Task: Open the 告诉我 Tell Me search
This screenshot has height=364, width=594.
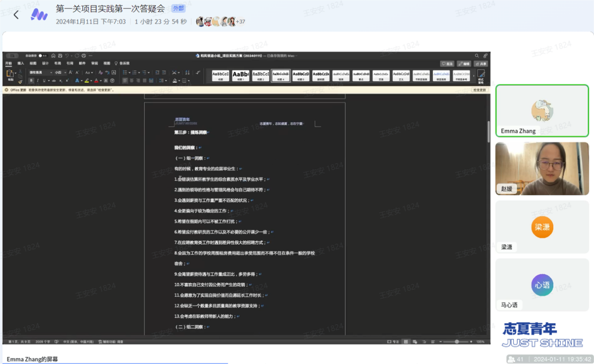Action: [x=122, y=63]
